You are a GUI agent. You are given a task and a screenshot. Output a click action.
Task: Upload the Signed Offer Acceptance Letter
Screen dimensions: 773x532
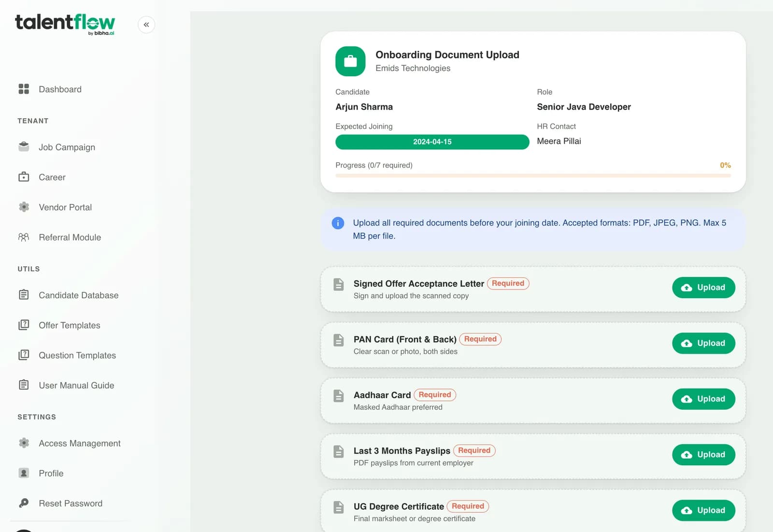[x=703, y=288]
